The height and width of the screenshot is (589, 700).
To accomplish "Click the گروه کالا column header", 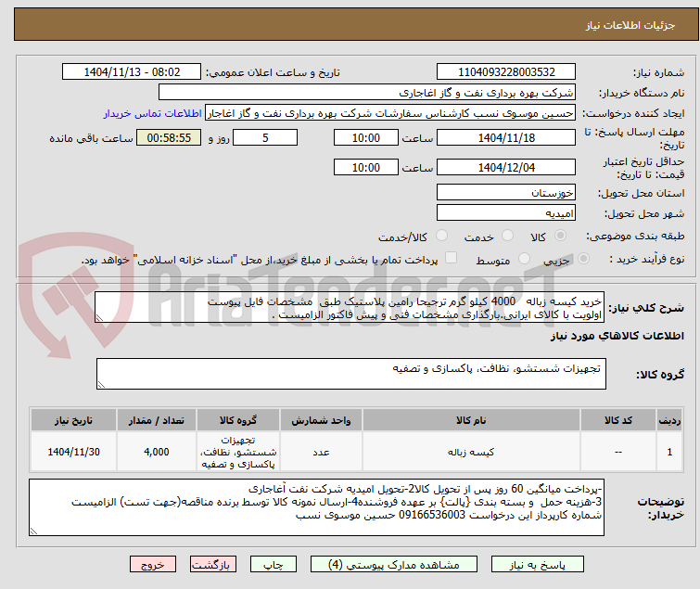I will click(x=238, y=420).
